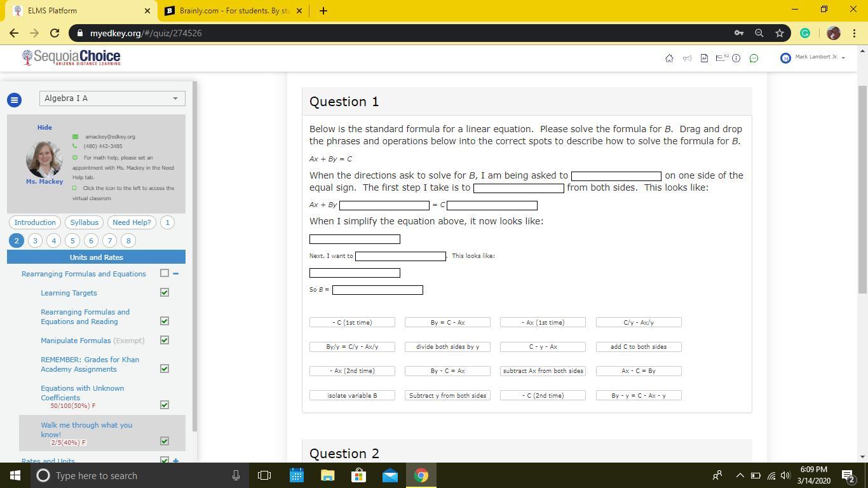Viewport: 868px width, 488px height.
Task: Open the A+ grades report icon
Action: tap(704, 58)
